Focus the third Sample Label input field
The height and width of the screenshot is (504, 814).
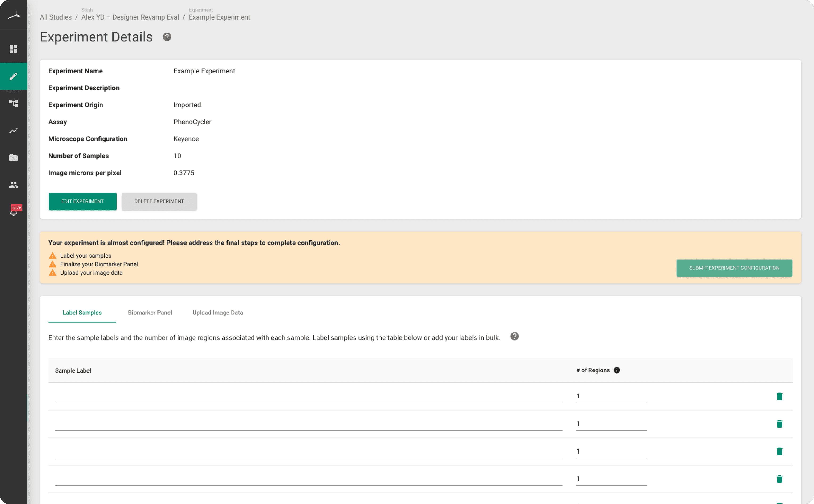click(x=309, y=451)
